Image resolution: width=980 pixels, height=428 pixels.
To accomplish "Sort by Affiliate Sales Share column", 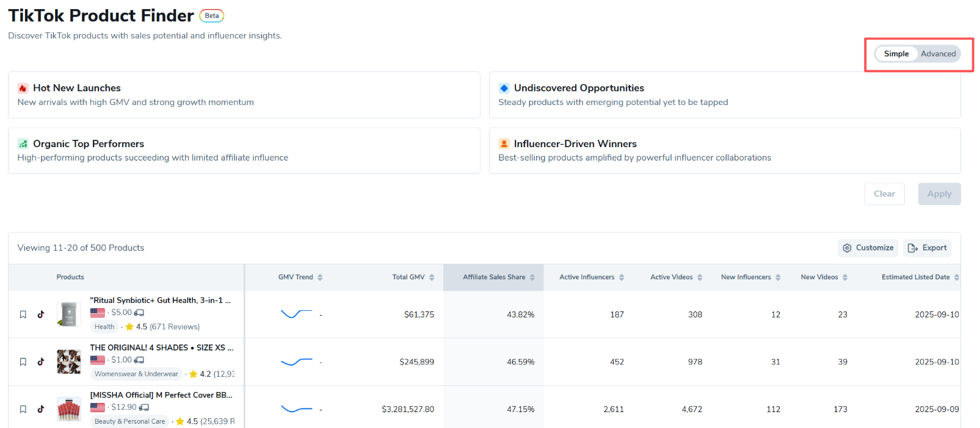I will 498,277.
